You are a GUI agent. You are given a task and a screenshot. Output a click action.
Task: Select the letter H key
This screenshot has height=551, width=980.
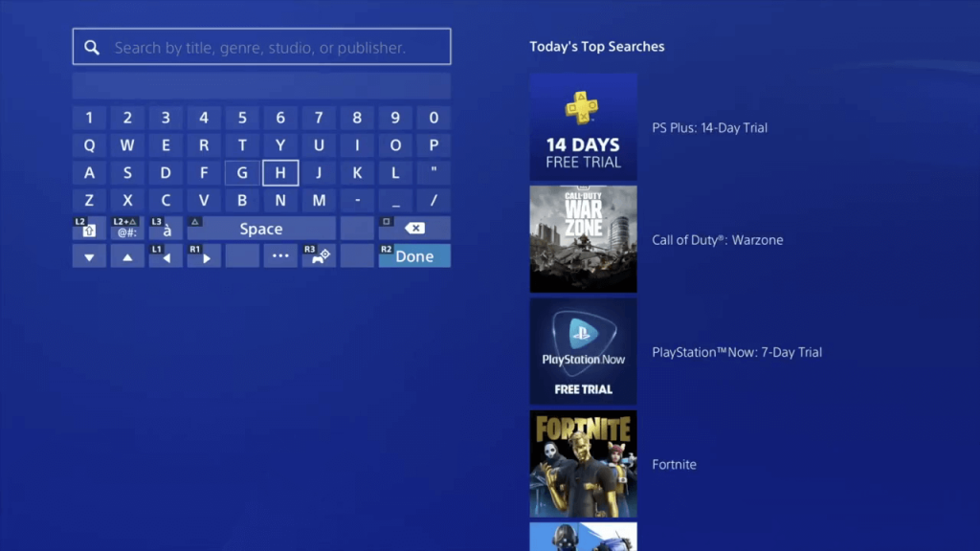coord(280,173)
